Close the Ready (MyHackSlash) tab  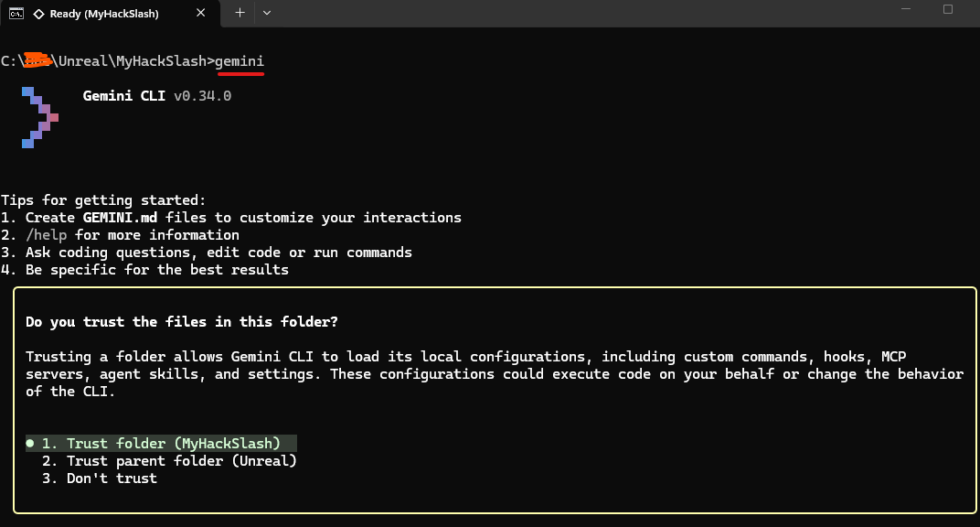[200, 13]
